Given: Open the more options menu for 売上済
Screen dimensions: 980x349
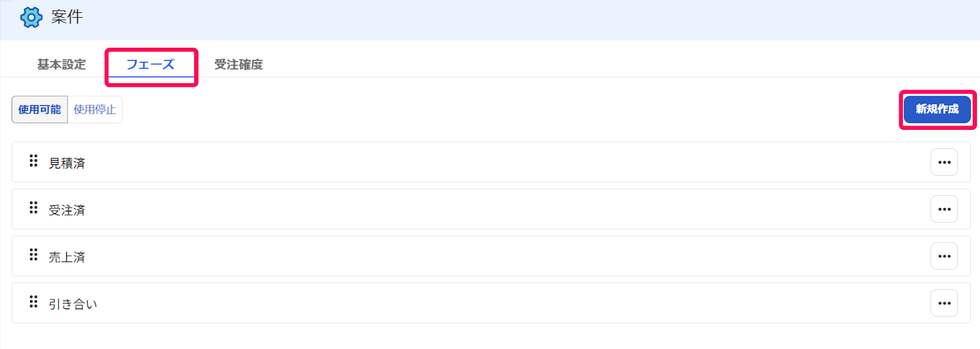Looking at the screenshot, I should [944, 256].
